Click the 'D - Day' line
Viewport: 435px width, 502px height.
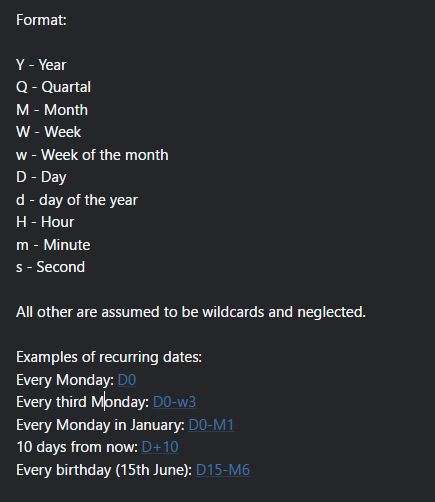[41, 177]
